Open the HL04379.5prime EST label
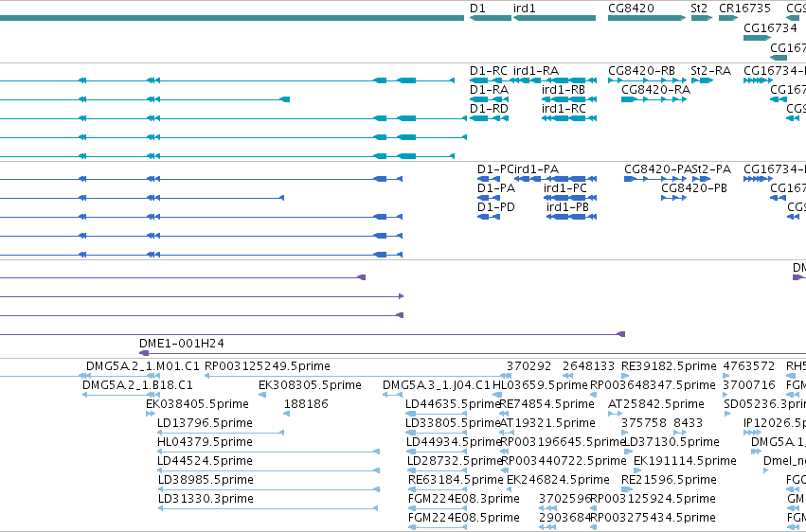 [205, 442]
